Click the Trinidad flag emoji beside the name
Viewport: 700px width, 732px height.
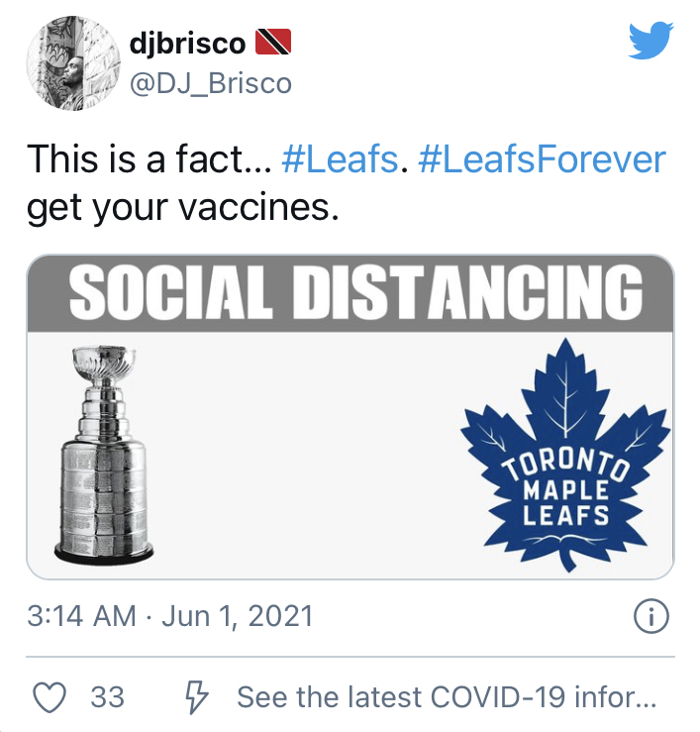point(273,42)
